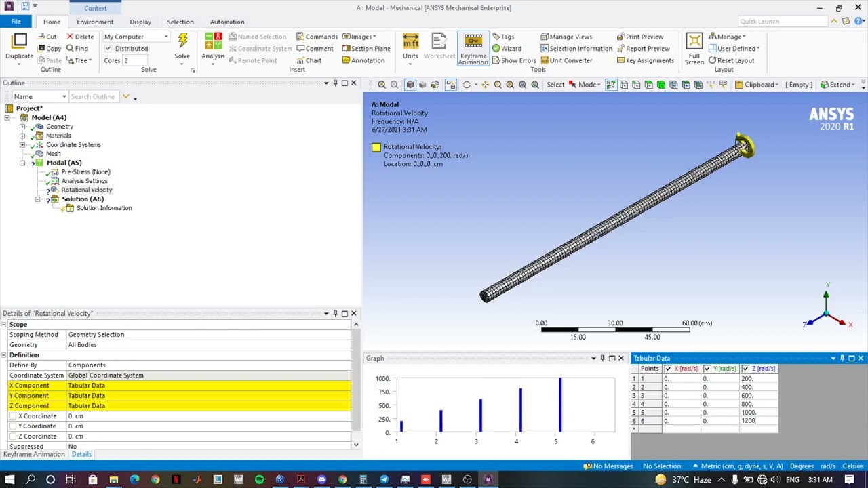Click the Find button
This screenshot has width=868, height=488.
(77, 49)
